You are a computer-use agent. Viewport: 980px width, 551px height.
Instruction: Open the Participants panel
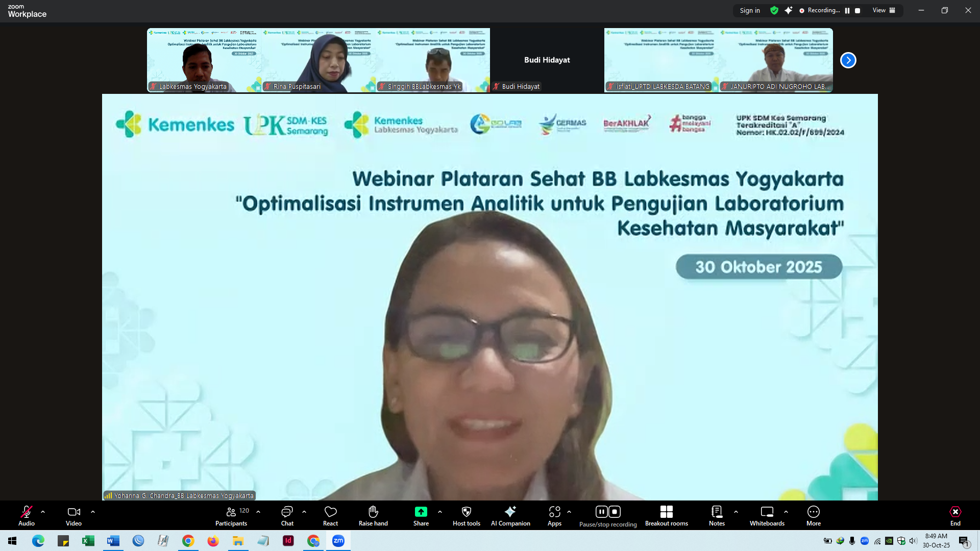click(x=232, y=515)
